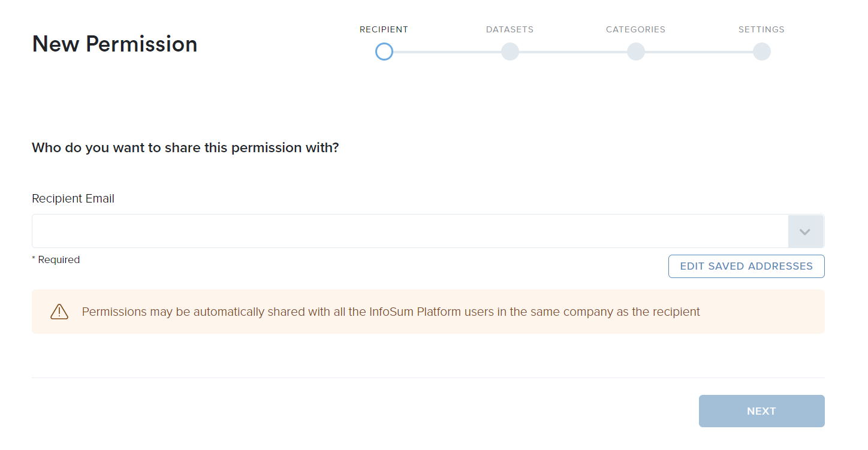Proceed with the Next button
This screenshot has height=450, width=868.
point(762,411)
